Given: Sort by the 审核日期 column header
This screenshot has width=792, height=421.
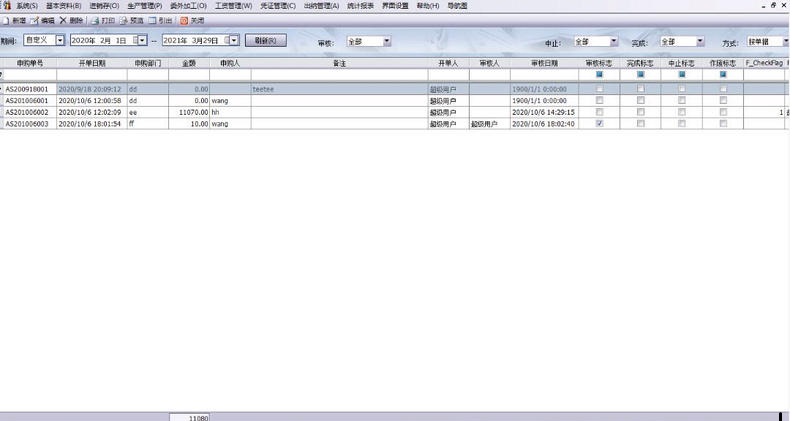Looking at the screenshot, I should (544, 63).
